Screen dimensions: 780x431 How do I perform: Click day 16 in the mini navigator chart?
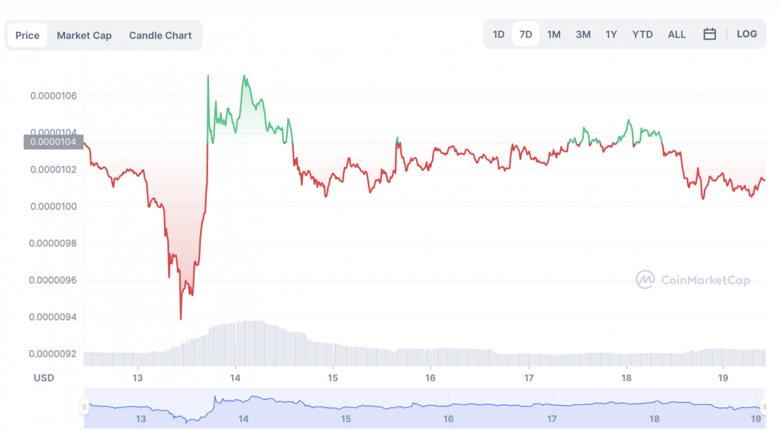448,406
